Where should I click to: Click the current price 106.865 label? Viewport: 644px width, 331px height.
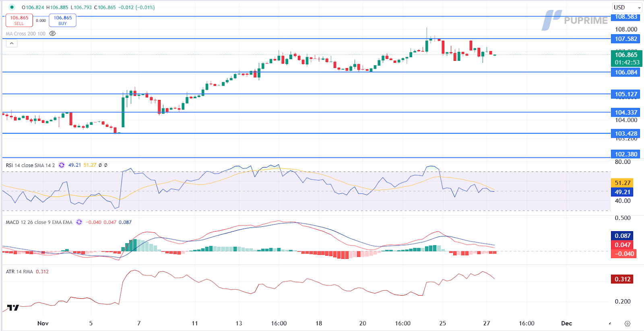point(626,58)
